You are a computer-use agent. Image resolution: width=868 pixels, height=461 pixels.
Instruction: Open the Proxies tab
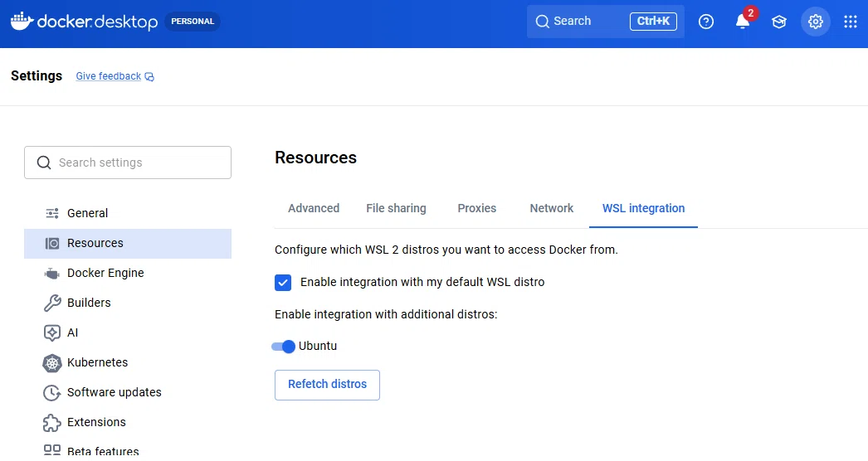476,209
